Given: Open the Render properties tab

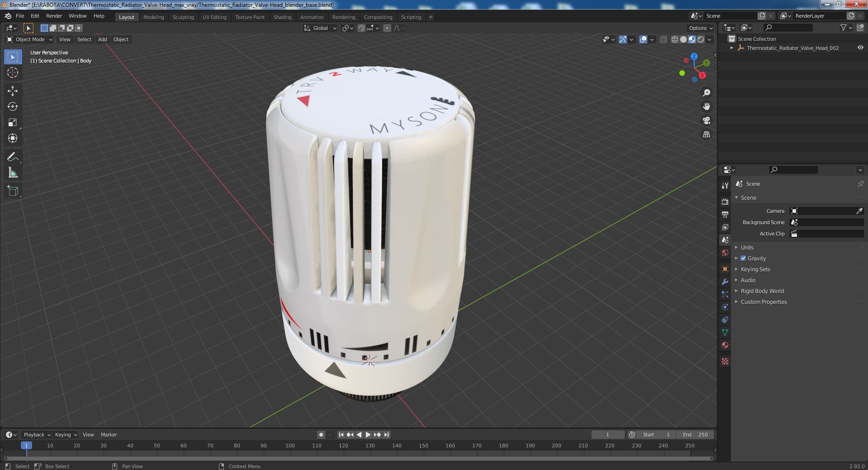Looking at the screenshot, I should click(x=725, y=201).
